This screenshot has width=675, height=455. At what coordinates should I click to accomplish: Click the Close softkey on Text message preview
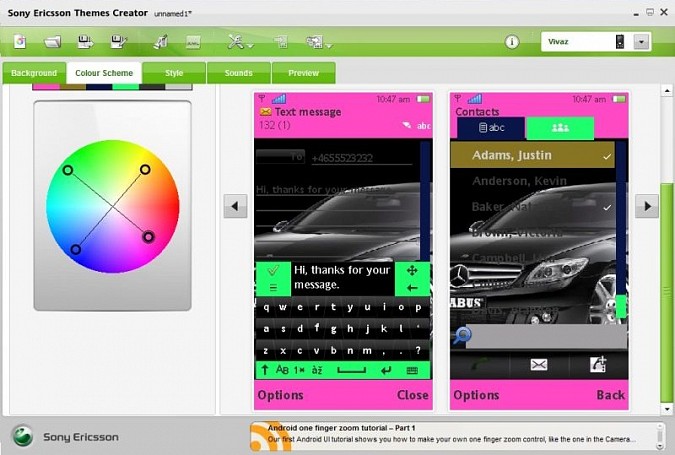click(412, 395)
